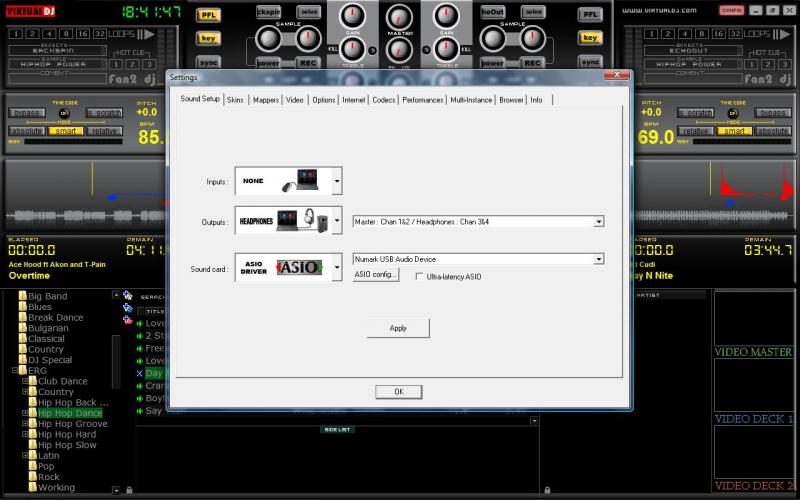The width and height of the screenshot is (800, 500).
Task: Toggle the left deck bypass button
Action: (x=27, y=113)
